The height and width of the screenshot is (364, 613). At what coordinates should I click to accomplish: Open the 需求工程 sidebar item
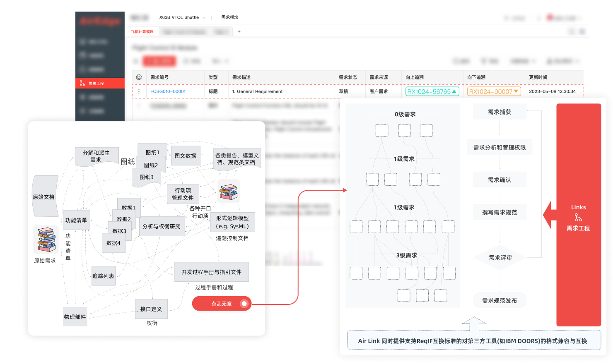click(x=100, y=83)
